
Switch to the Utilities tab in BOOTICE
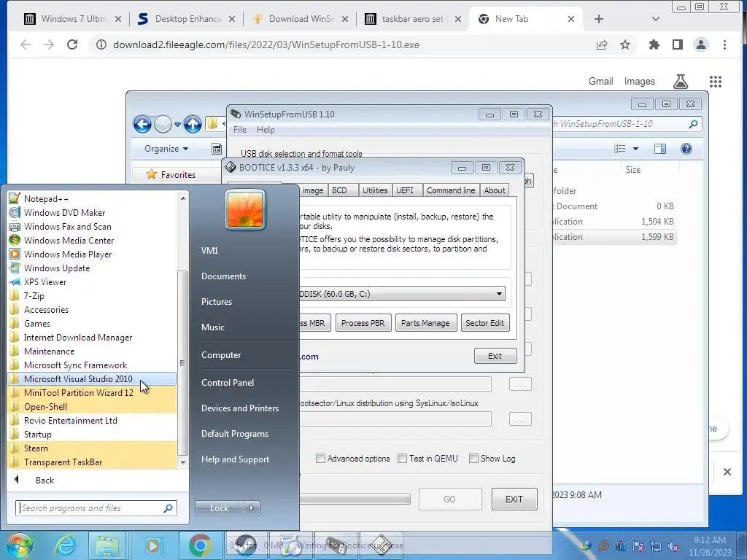click(375, 190)
